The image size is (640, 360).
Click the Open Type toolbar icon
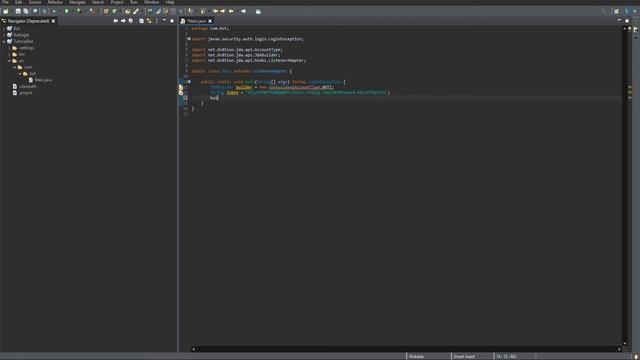click(x=128, y=11)
